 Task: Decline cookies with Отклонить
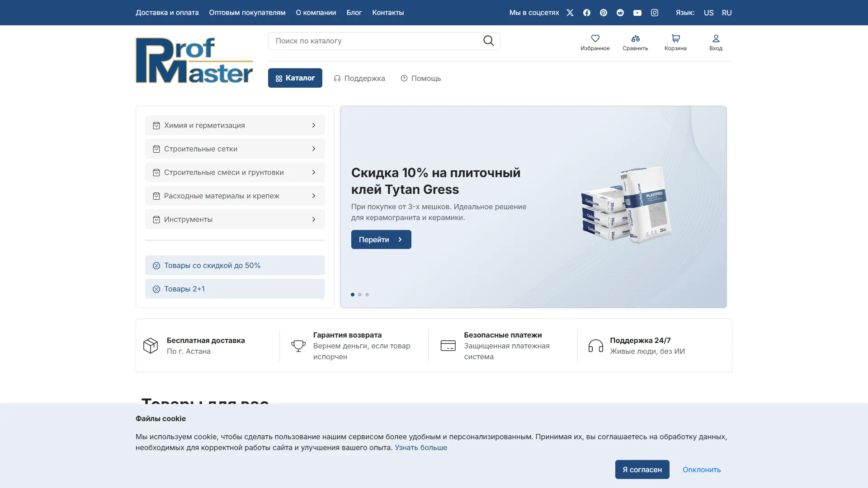(x=702, y=469)
